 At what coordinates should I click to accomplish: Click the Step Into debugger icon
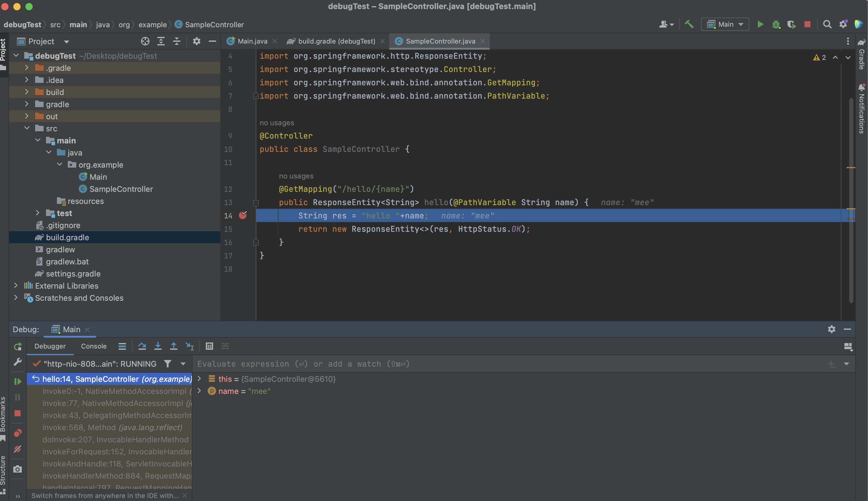pos(158,346)
